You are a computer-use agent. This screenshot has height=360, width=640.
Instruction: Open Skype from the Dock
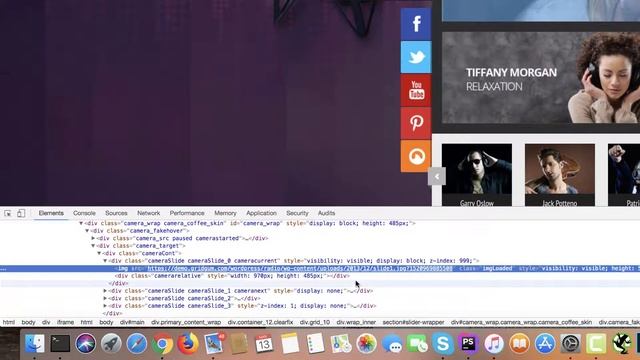pos(443,344)
